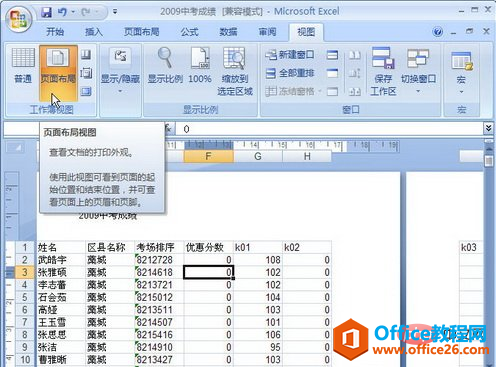Select column F header
This screenshot has height=367, width=496.
point(208,156)
